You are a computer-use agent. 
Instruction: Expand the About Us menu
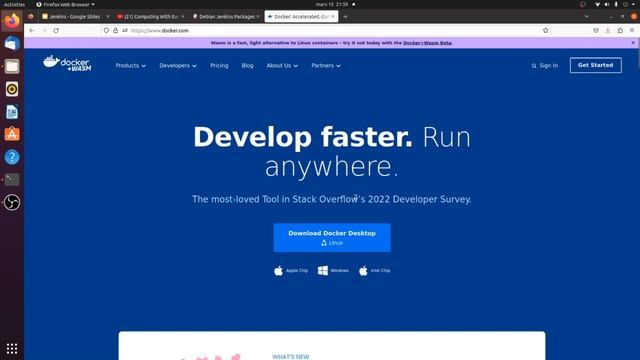point(282,66)
